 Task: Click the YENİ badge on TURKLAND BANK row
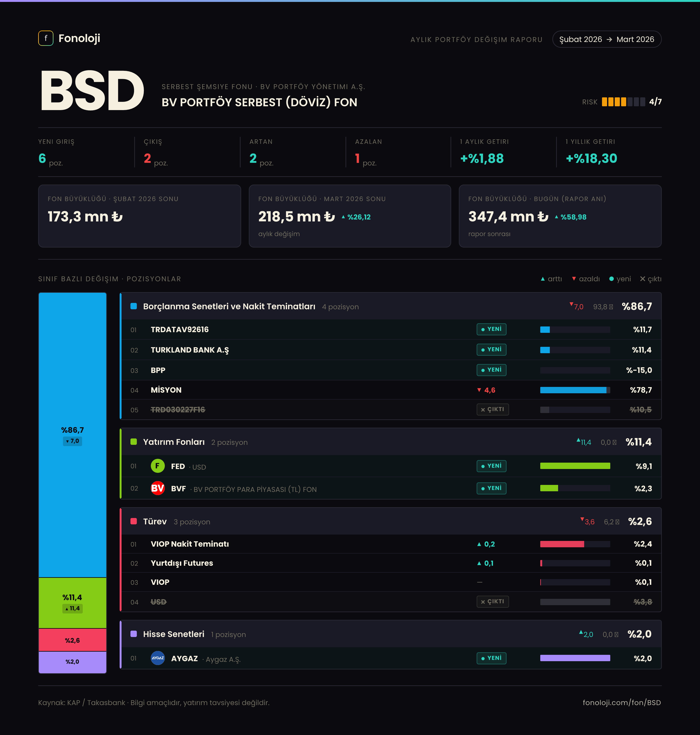[x=491, y=350]
